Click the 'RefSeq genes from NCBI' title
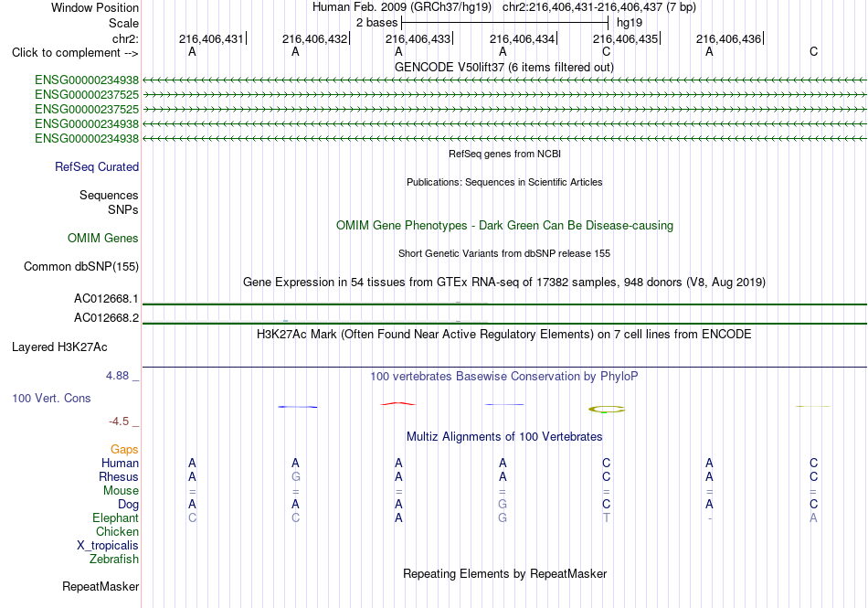Screen dimensions: 868x608 pos(504,154)
